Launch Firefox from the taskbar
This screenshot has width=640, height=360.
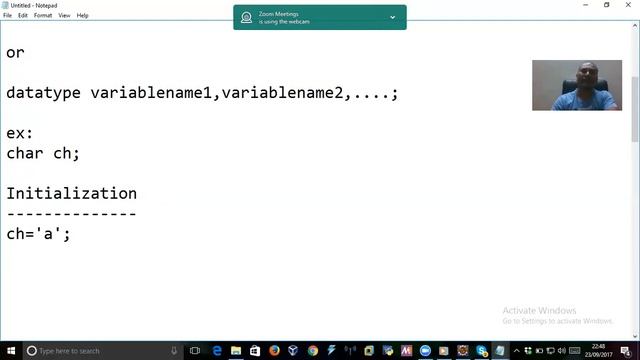tap(274, 351)
